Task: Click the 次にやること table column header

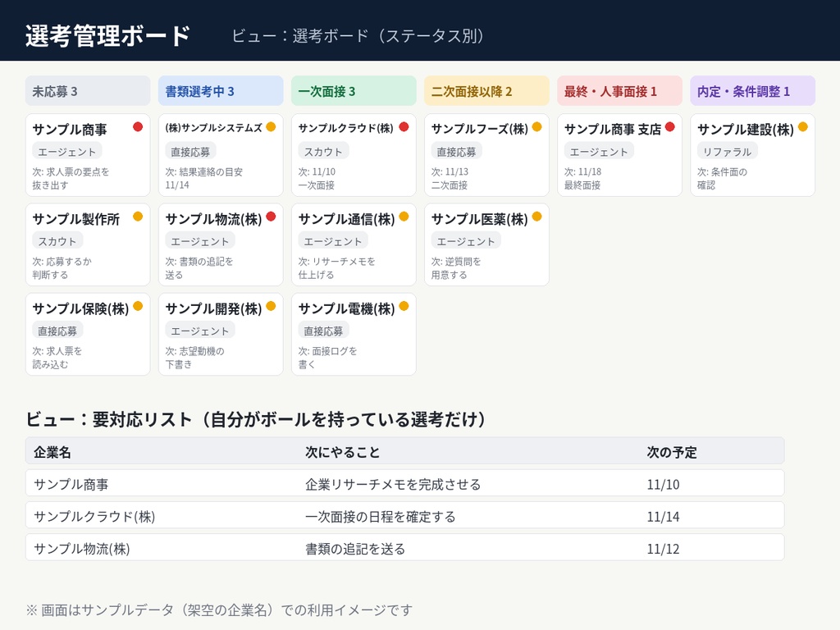Action: pyautogui.click(x=343, y=452)
